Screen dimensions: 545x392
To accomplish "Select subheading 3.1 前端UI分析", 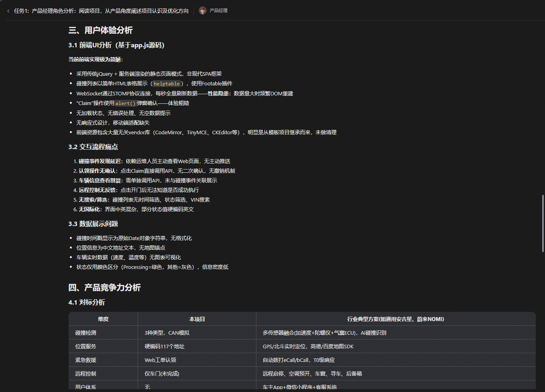I will [116, 45].
